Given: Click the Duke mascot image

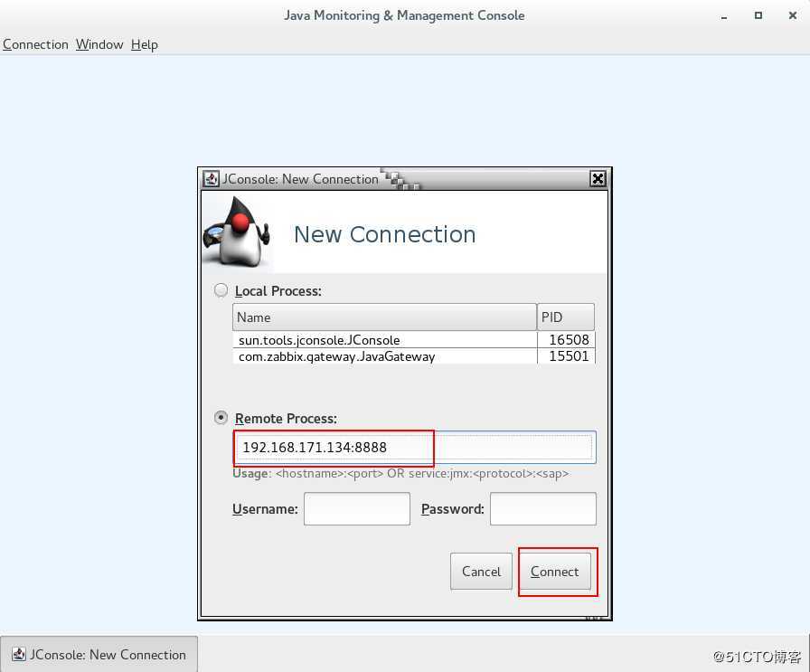Looking at the screenshot, I should [x=237, y=232].
